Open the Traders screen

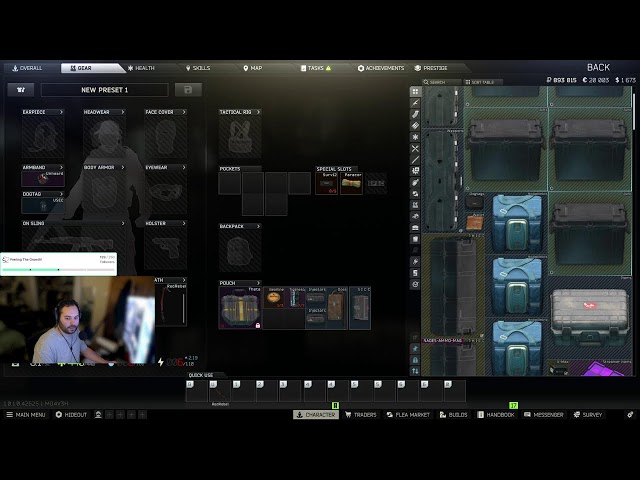point(361,415)
